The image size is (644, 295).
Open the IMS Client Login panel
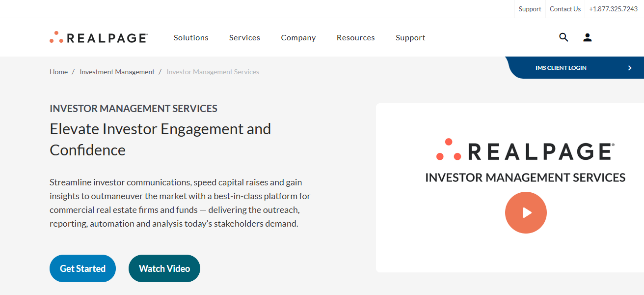point(561,68)
